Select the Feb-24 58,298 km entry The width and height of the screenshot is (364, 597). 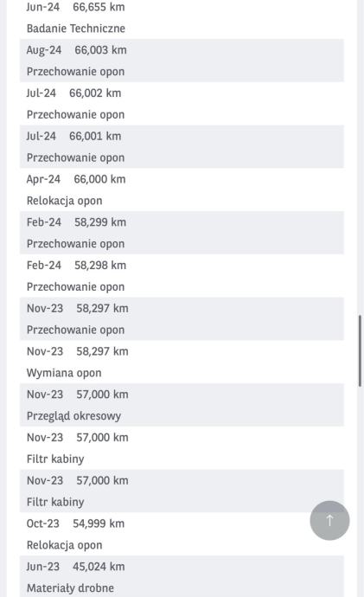pos(182,276)
